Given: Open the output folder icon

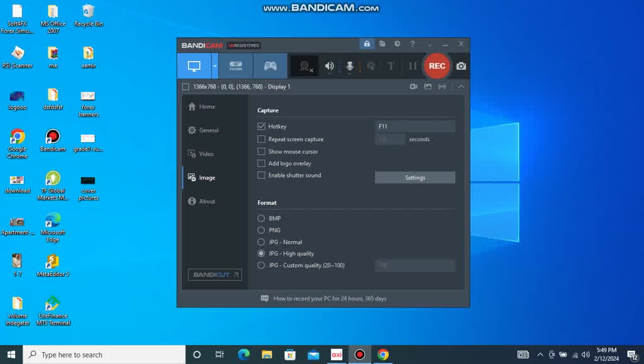Looking at the screenshot, I should click(382, 44).
